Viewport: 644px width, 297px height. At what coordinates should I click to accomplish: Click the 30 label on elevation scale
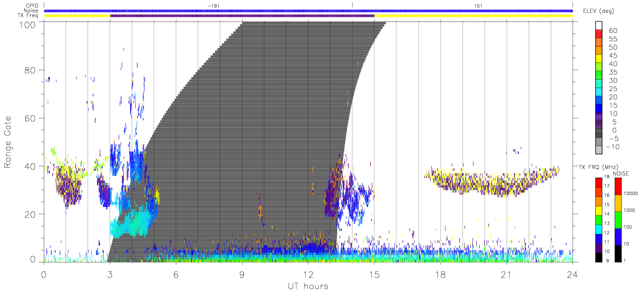pyautogui.click(x=614, y=80)
